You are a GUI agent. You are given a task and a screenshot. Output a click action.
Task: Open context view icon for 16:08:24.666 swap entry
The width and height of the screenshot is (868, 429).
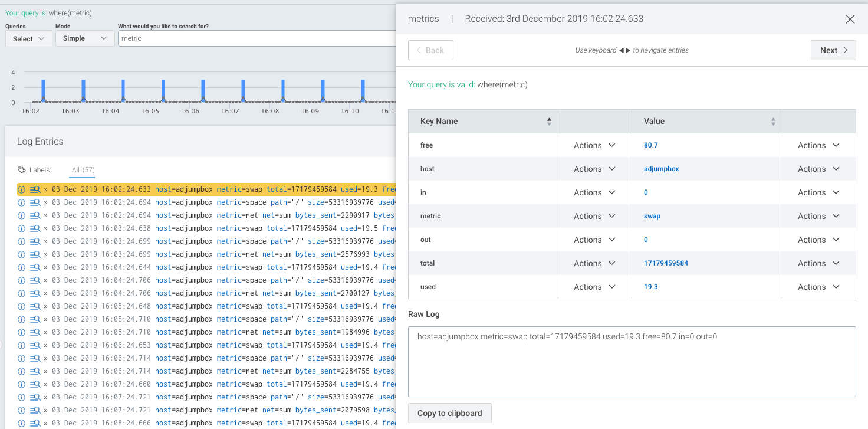pyautogui.click(x=35, y=423)
